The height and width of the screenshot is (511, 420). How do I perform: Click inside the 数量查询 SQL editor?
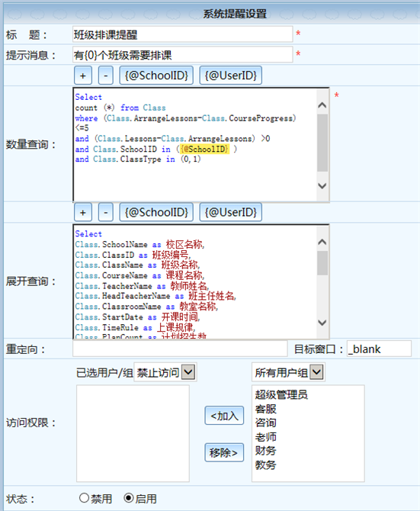[x=195, y=144]
